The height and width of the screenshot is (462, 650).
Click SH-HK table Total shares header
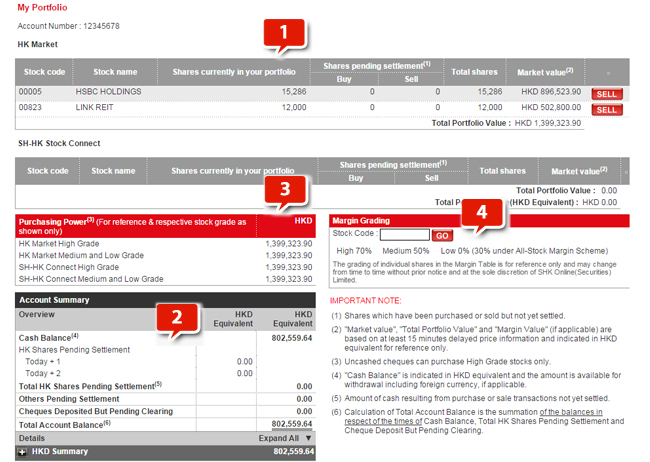tap(502, 171)
